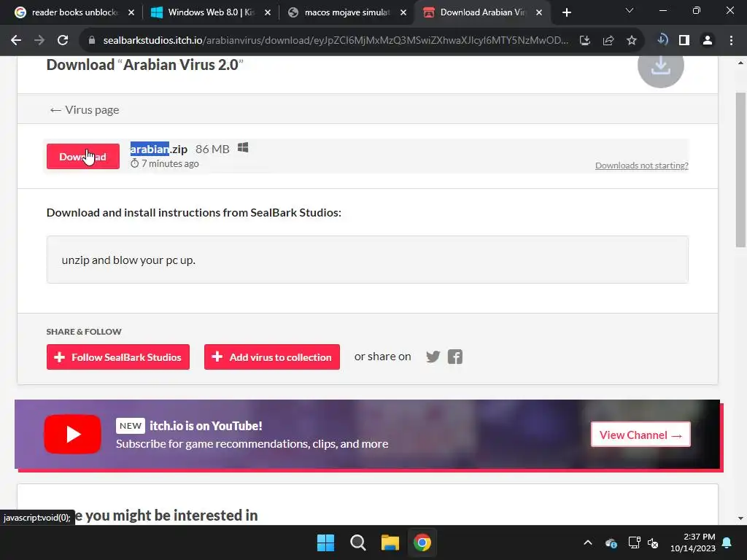Click the muted volume tray icon
The width and height of the screenshot is (747, 560).
653,542
